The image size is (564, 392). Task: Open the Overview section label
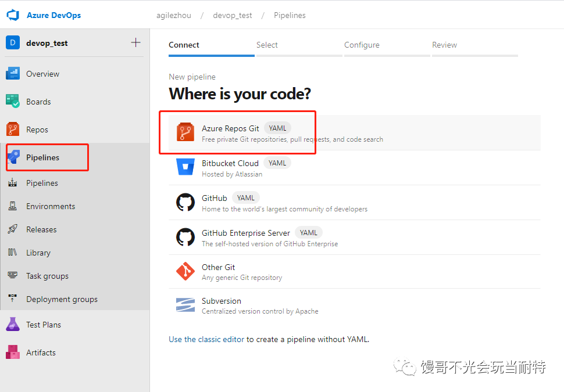coord(43,74)
